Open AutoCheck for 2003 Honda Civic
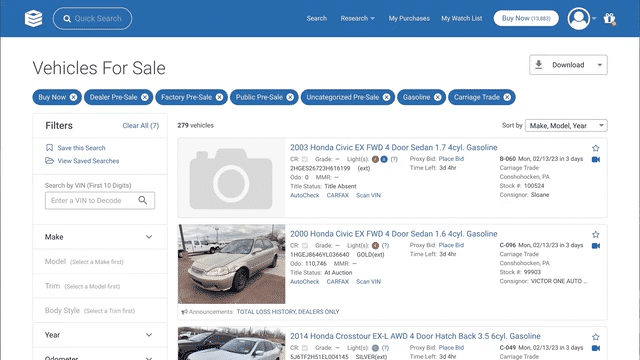 [x=304, y=195]
